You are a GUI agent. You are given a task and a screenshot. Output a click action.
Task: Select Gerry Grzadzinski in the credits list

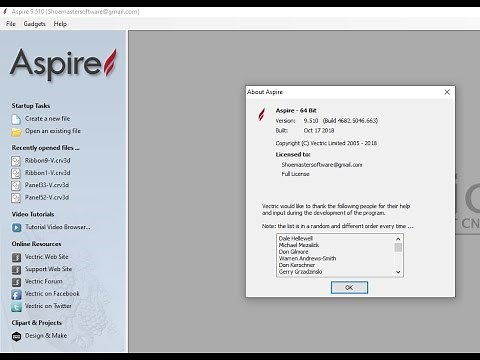pos(300,272)
